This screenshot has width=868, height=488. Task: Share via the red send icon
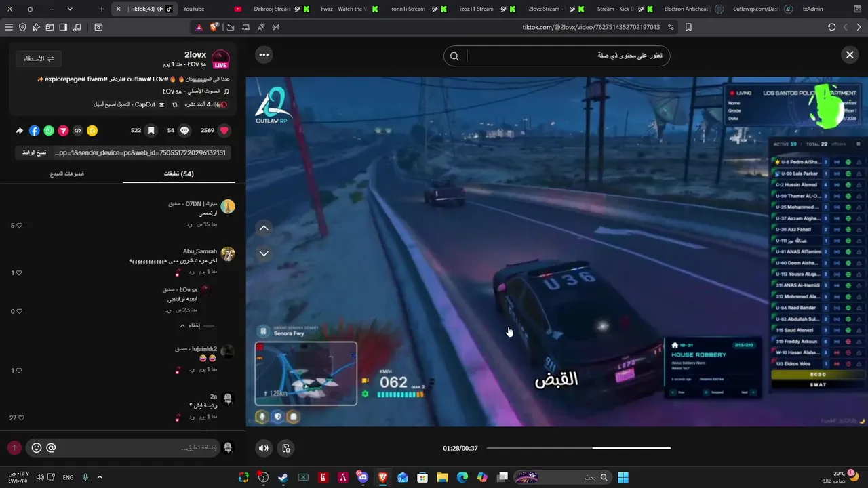(63, 130)
